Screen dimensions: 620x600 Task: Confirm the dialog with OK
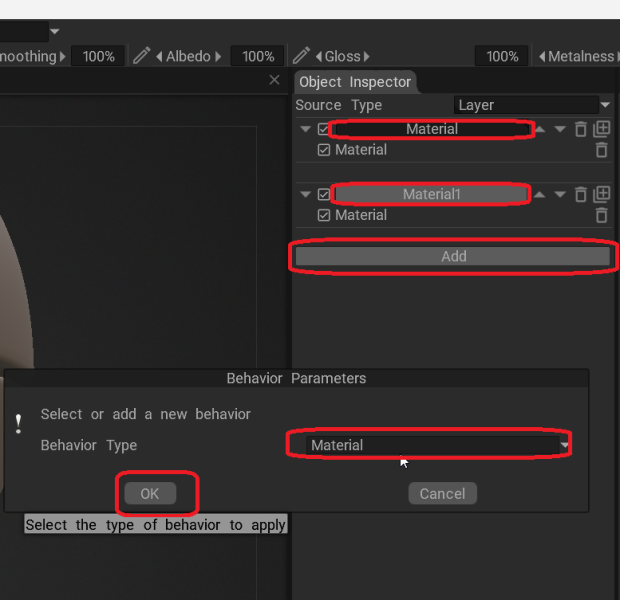point(150,494)
